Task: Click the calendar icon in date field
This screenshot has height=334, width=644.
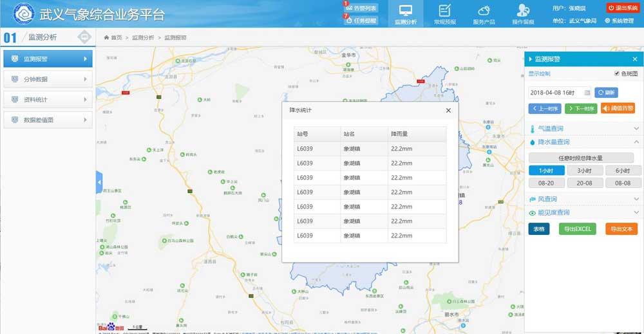Action: click(586, 93)
